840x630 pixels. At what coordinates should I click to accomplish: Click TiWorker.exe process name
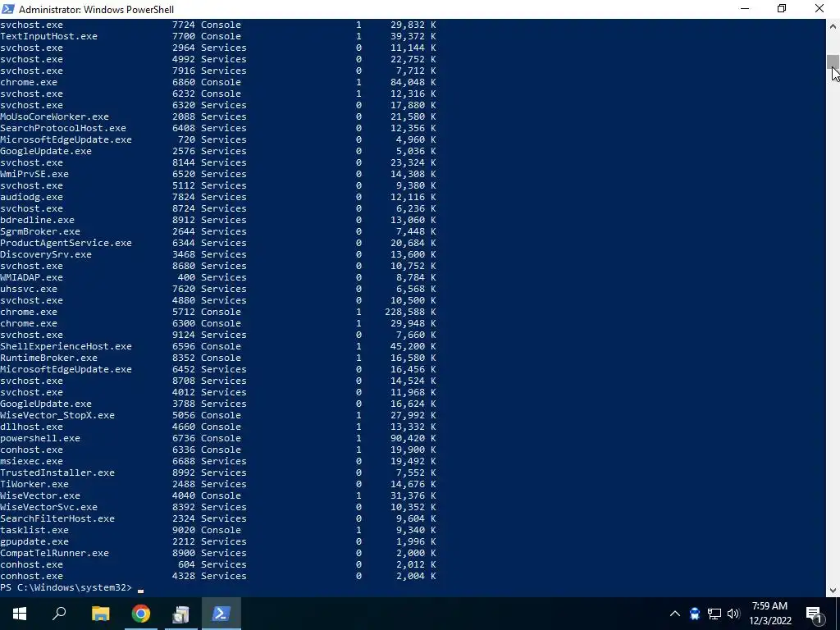[34, 484]
